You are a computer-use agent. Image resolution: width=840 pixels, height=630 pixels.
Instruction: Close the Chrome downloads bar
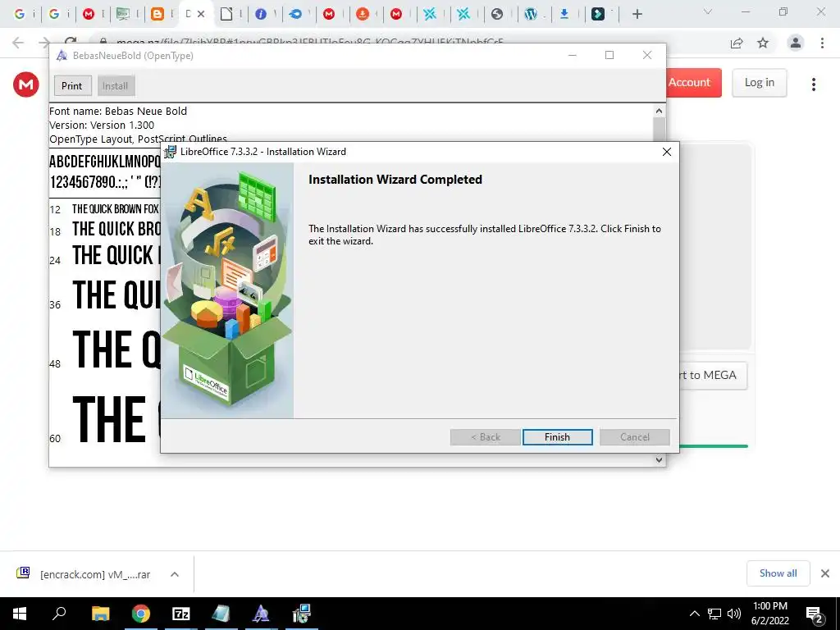(x=825, y=573)
